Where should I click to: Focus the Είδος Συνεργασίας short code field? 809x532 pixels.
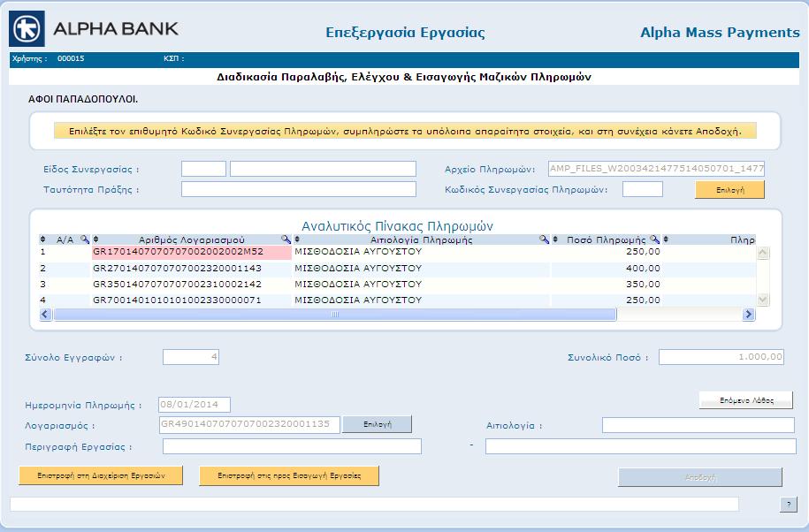tap(204, 169)
